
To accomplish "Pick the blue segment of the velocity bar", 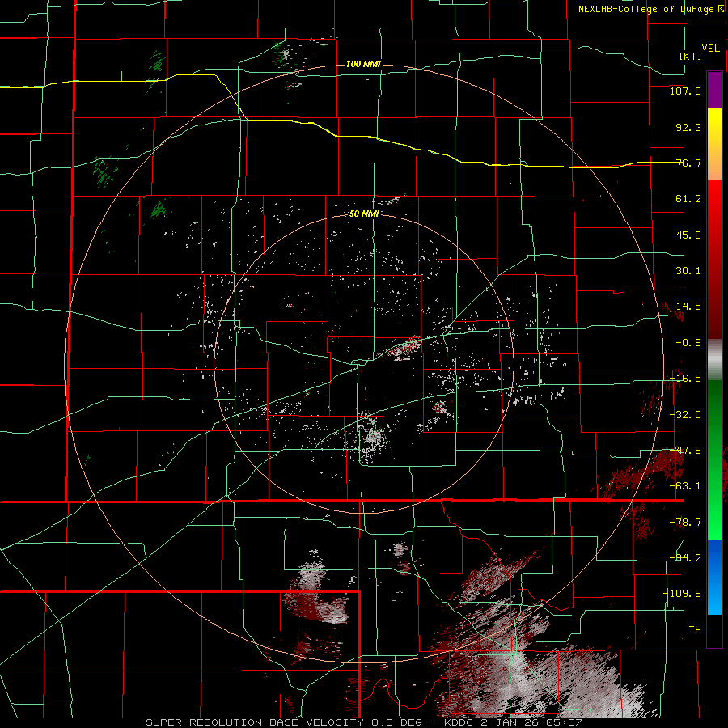I will (x=714, y=577).
